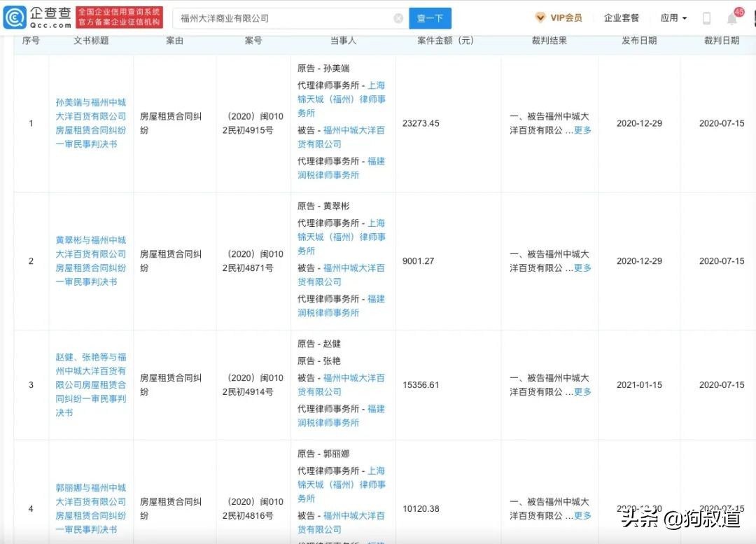Expand 更多 in row 1 裁判结果

point(583,131)
